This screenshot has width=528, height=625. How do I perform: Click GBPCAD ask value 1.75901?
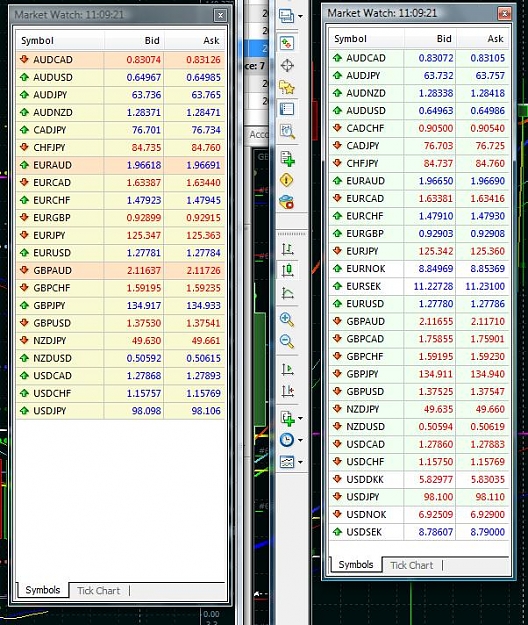click(x=487, y=339)
